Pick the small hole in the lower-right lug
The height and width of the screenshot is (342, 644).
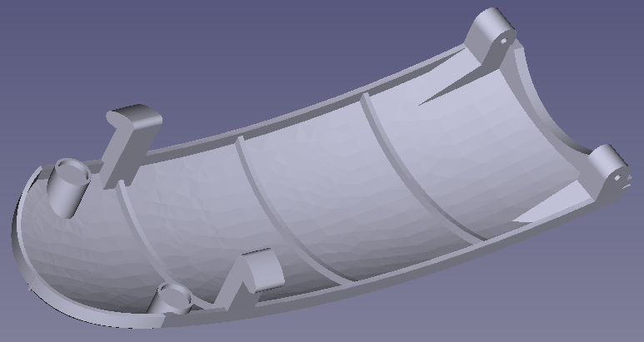coord(618,176)
